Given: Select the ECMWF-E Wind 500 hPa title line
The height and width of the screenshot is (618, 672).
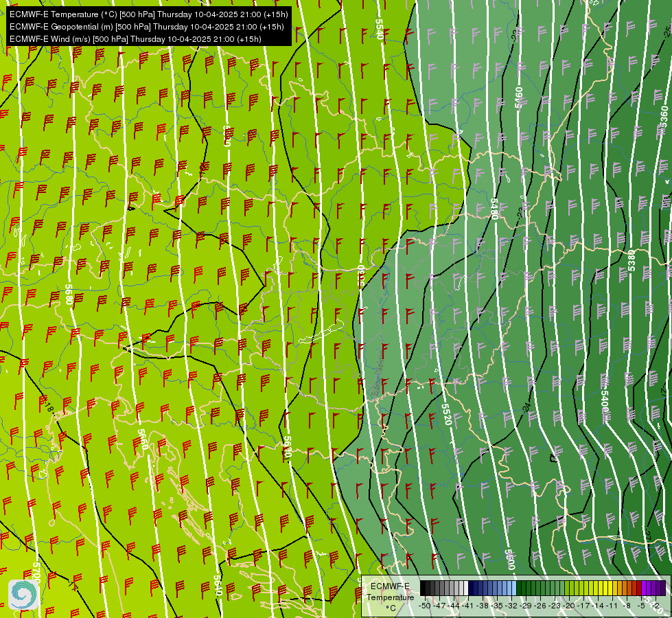Looking at the screenshot, I should coord(135,39).
